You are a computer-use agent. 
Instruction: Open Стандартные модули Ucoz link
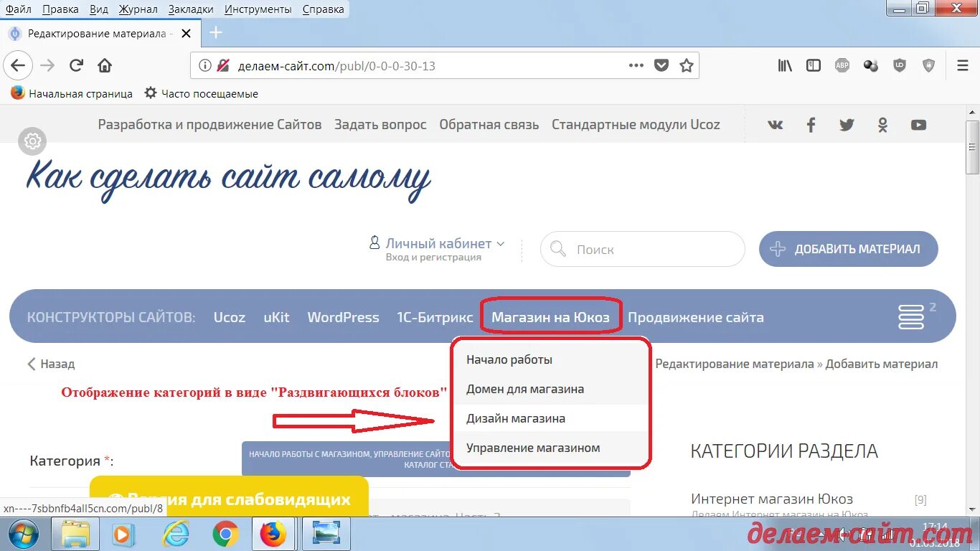point(636,125)
